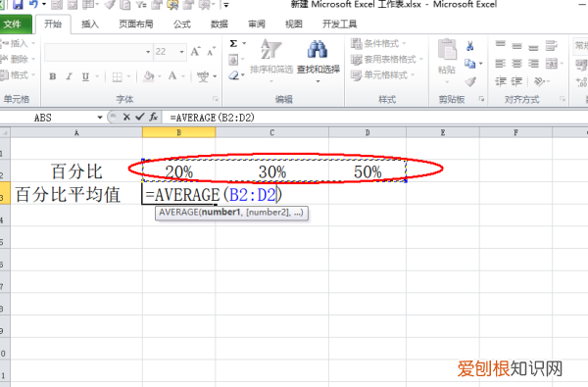Screen dimensions: 588x387
Task: Confirm formula with checkmark Enter icon
Action: 140,117
